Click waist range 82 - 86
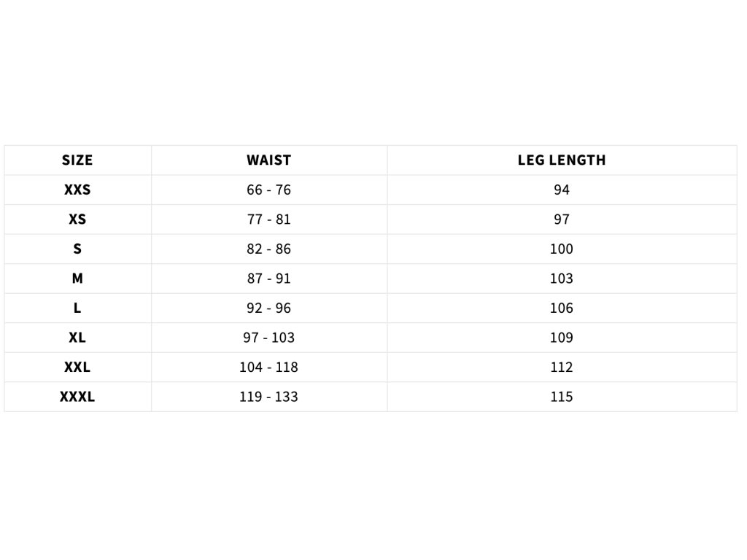Image resolution: width=747 pixels, height=560 pixels. pos(268,249)
